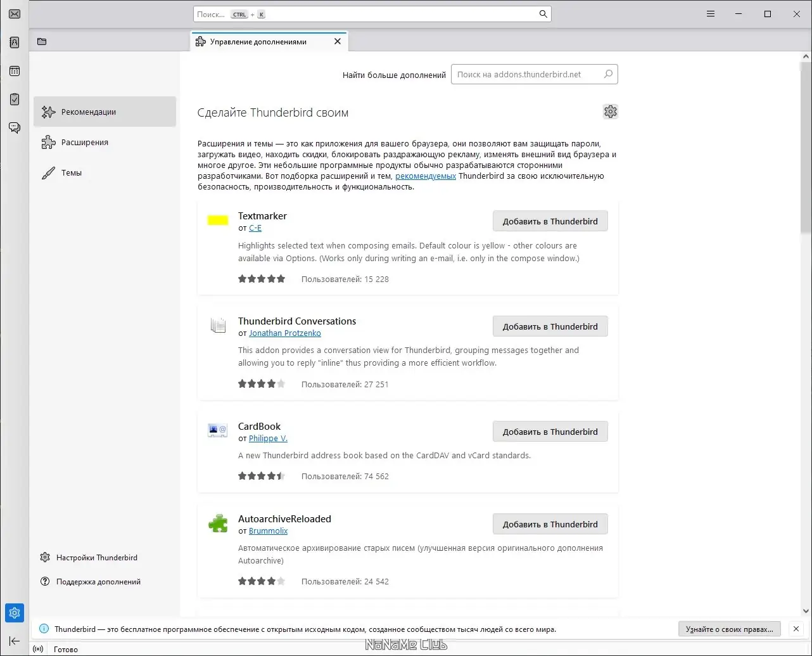Click the info icon in the notification bar
Screen dimensions: 812x656
pyautogui.click(x=44, y=629)
